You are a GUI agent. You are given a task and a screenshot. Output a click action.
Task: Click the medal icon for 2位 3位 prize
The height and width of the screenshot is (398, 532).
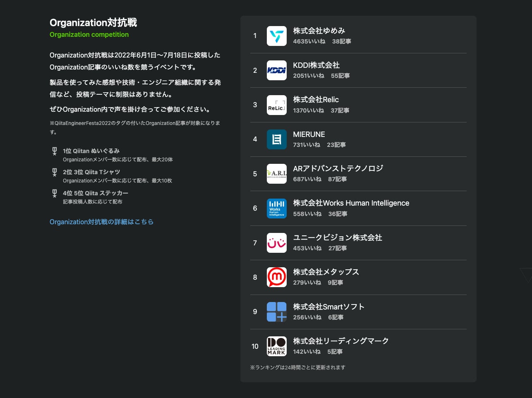[54, 173]
